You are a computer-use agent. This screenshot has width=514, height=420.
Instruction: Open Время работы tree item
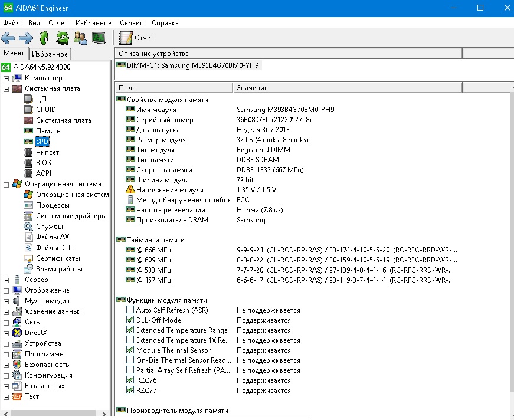click(59, 269)
